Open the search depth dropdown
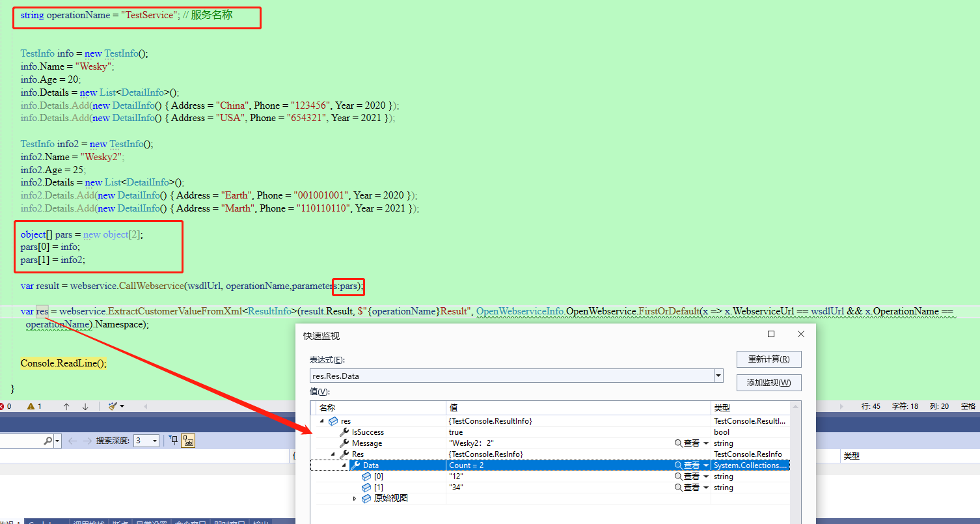Viewport: 980px width, 524px height. [154, 441]
